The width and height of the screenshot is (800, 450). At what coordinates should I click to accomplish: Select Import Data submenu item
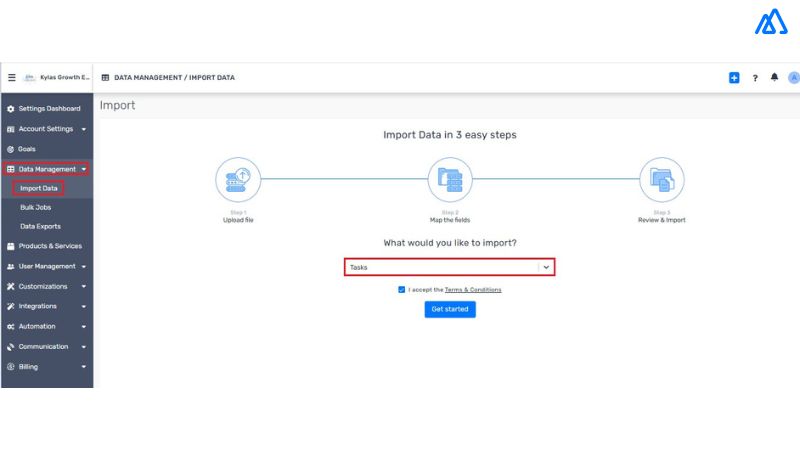point(39,188)
